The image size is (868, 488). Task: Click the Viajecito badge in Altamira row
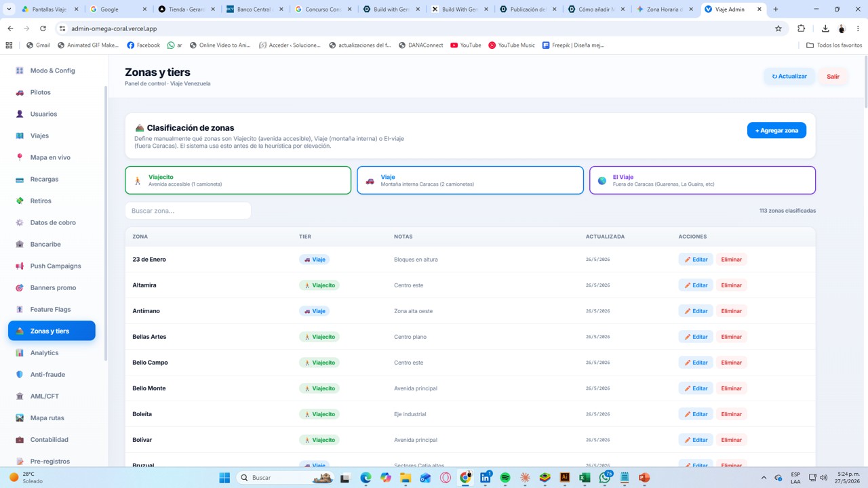tap(319, 285)
